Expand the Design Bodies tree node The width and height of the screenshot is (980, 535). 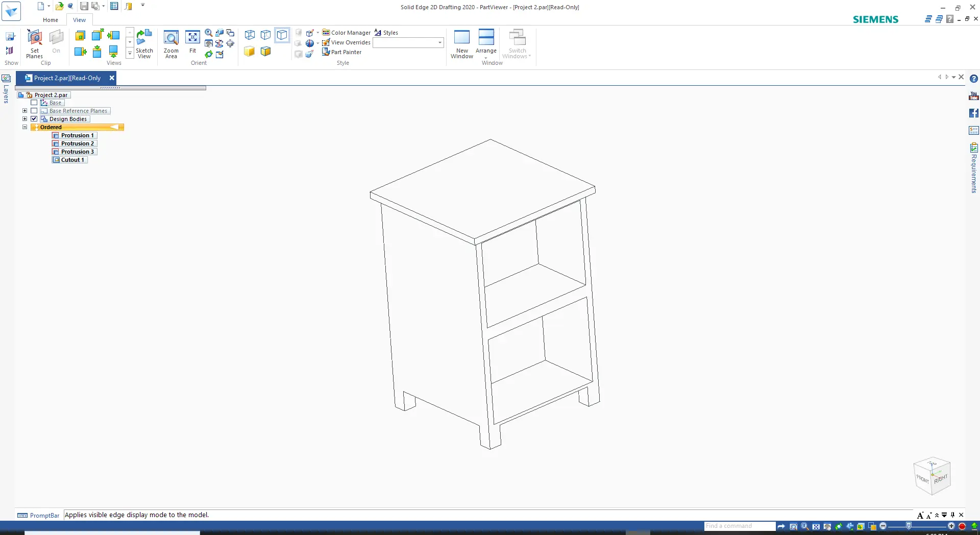(x=24, y=119)
